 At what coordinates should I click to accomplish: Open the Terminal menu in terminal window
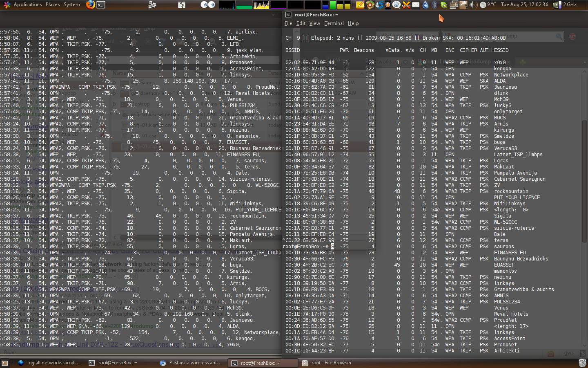click(334, 23)
